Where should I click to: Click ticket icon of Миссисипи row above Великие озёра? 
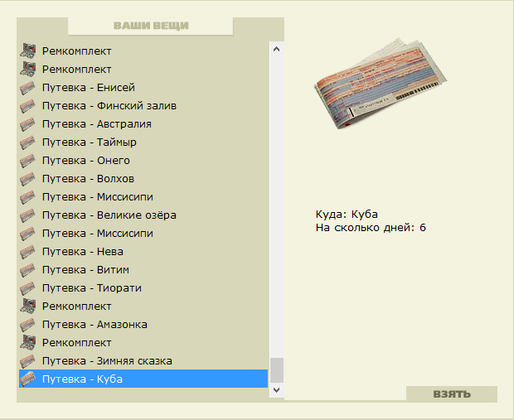[x=27, y=197]
